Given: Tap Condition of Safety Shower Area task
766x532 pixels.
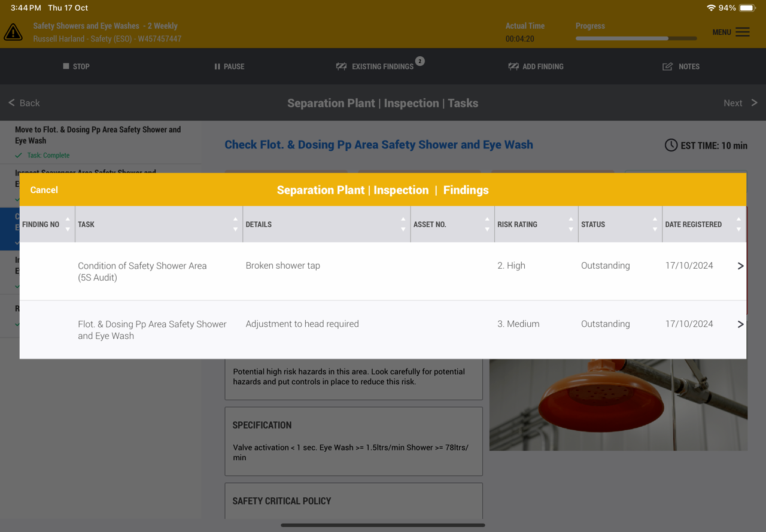Looking at the screenshot, I should coord(142,272).
